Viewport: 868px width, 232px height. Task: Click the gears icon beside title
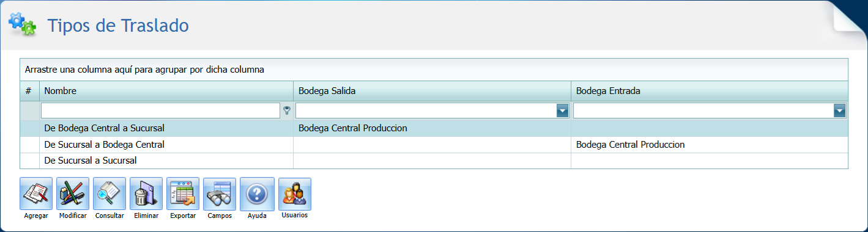click(22, 24)
